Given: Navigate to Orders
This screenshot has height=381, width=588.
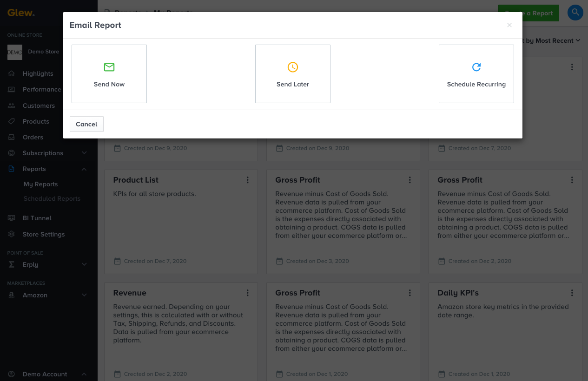Looking at the screenshot, I should pos(33,137).
